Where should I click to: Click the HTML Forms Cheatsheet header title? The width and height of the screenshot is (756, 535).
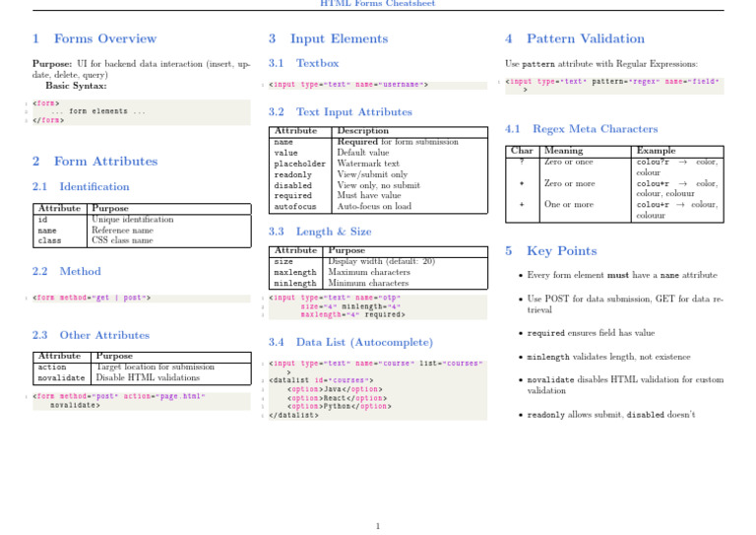click(x=378, y=4)
